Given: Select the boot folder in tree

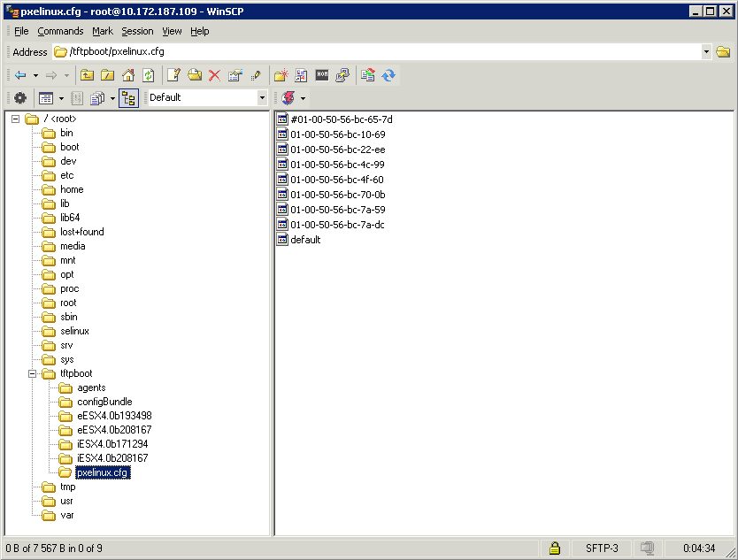Looking at the screenshot, I should (70, 147).
